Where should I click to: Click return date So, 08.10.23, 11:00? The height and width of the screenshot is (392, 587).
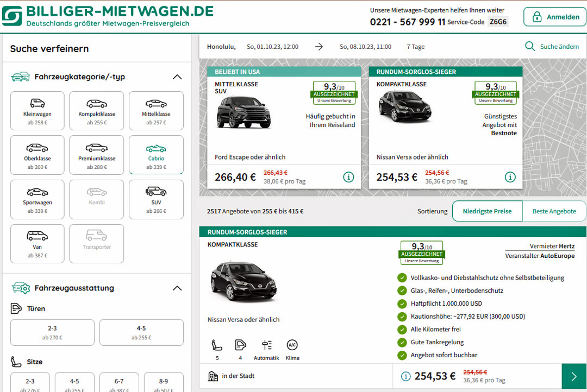(365, 47)
